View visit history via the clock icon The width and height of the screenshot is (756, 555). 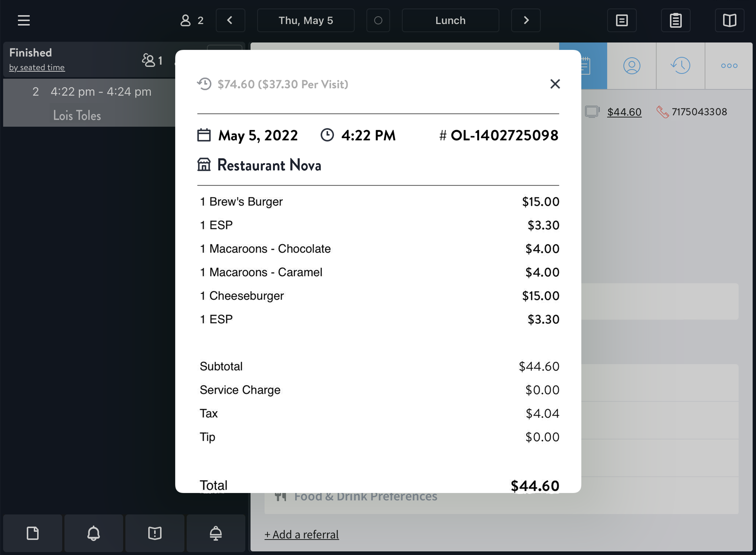coord(680,66)
